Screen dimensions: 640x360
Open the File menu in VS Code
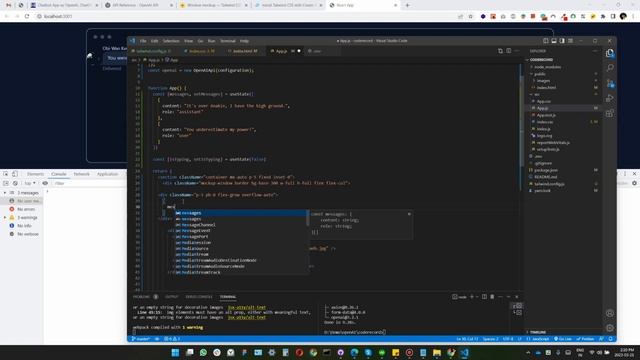(143, 41)
